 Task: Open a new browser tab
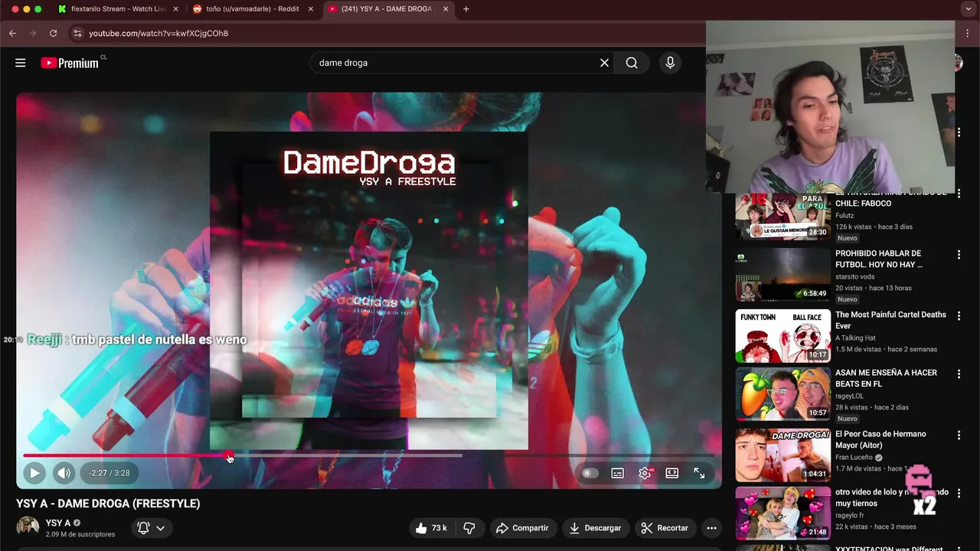(x=466, y=9)
